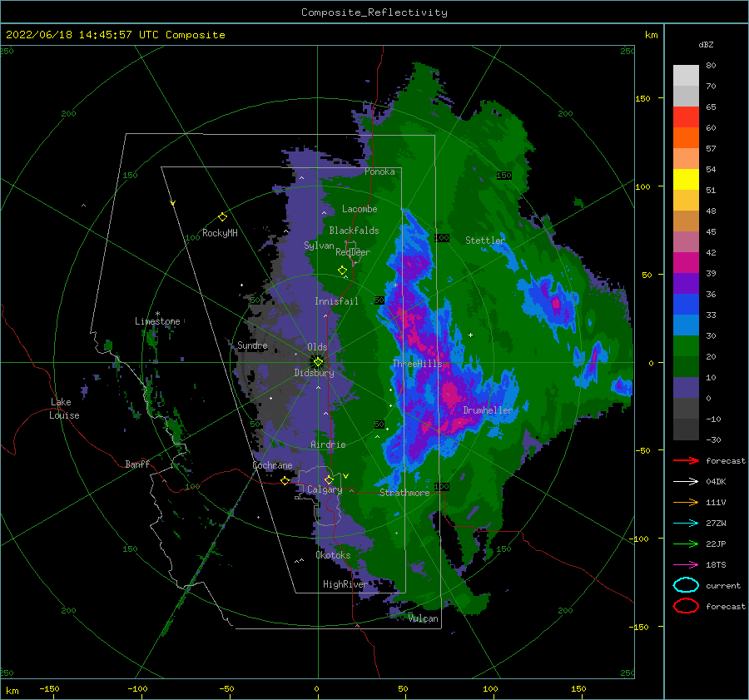
Task: Click the Sundre label
Action: [252, 345]
